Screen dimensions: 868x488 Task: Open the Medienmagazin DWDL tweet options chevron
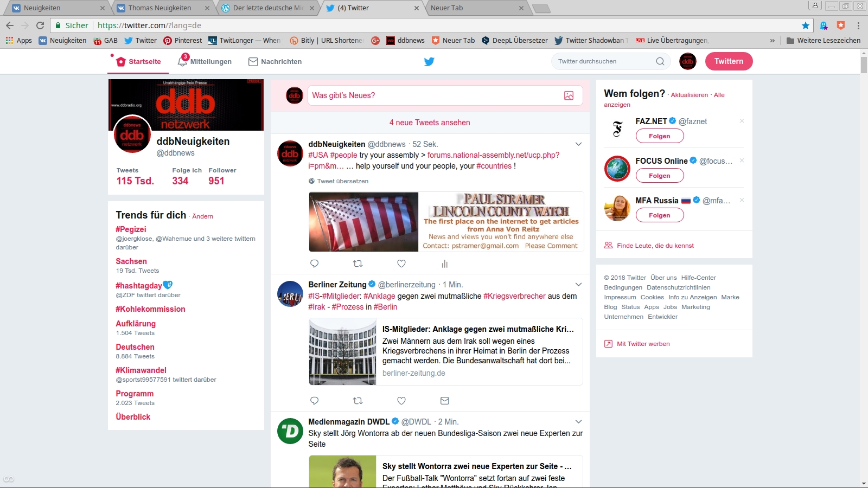pyautogui.click(x=578, y=422)
